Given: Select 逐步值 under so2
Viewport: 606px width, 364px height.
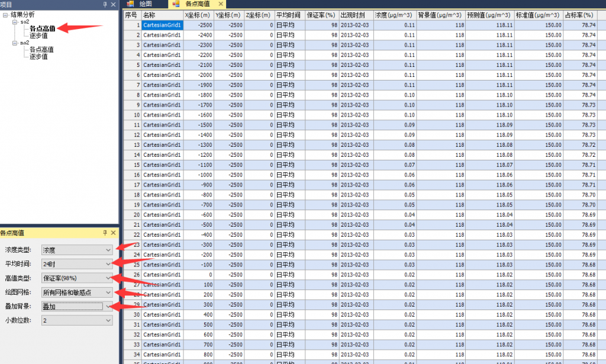Looking at the screenshot, I should pos(38,36).
